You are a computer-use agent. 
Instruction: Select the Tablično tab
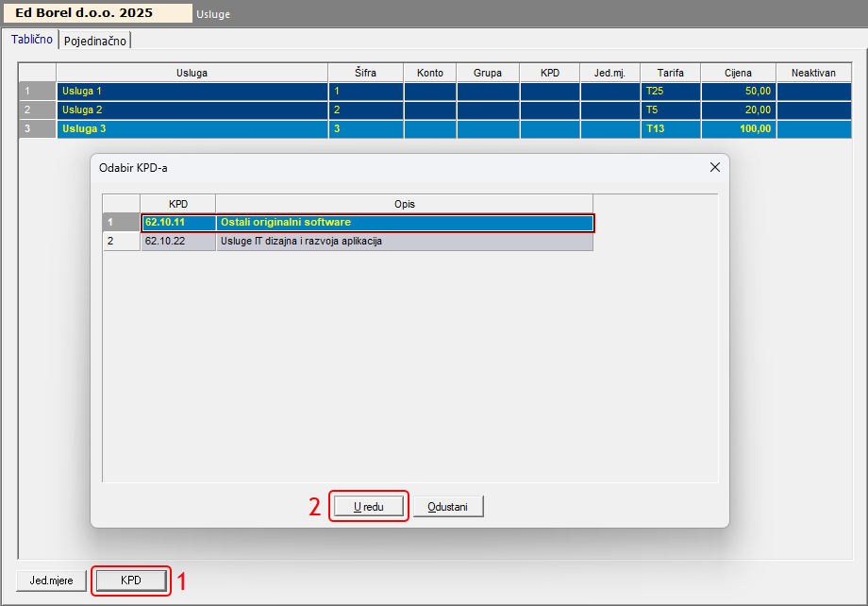31,40
